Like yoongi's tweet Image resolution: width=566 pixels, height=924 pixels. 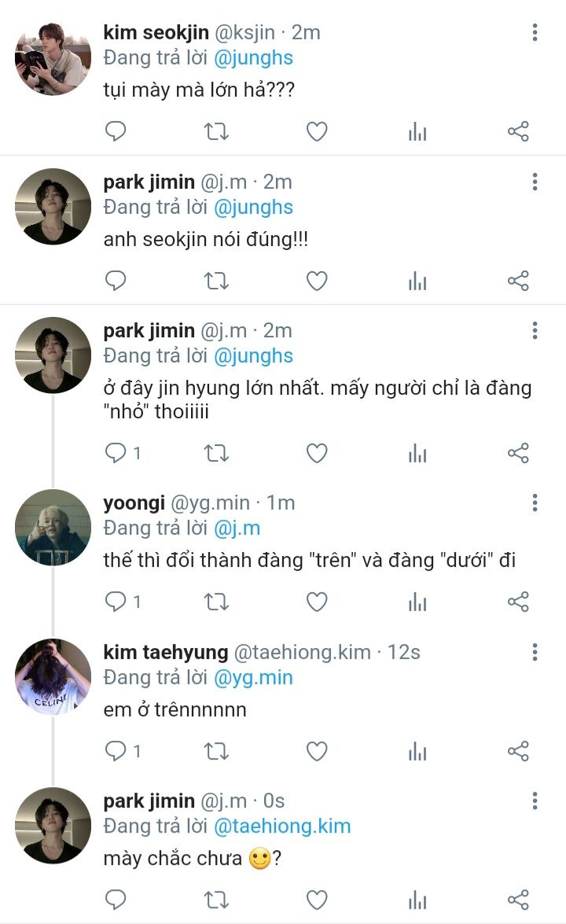[x=317, y=602]
